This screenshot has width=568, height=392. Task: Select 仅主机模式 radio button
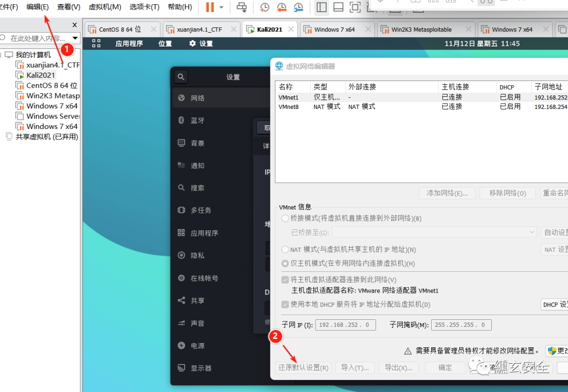(285, 264)
